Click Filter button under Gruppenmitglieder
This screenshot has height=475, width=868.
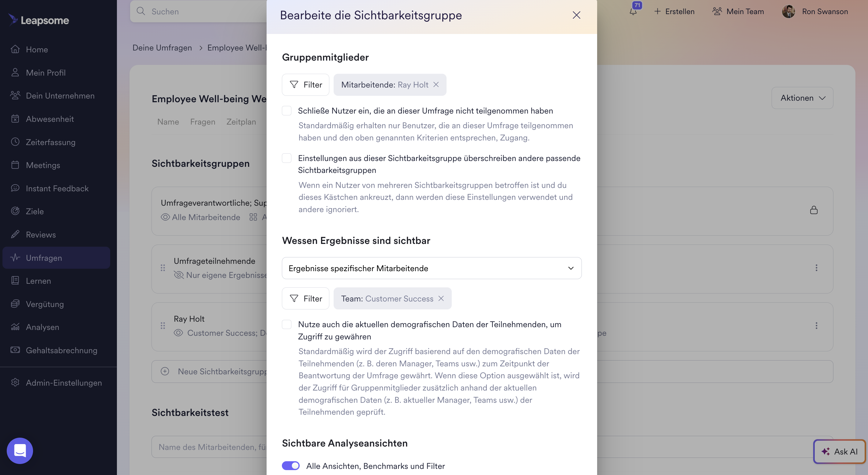[305, 85]
